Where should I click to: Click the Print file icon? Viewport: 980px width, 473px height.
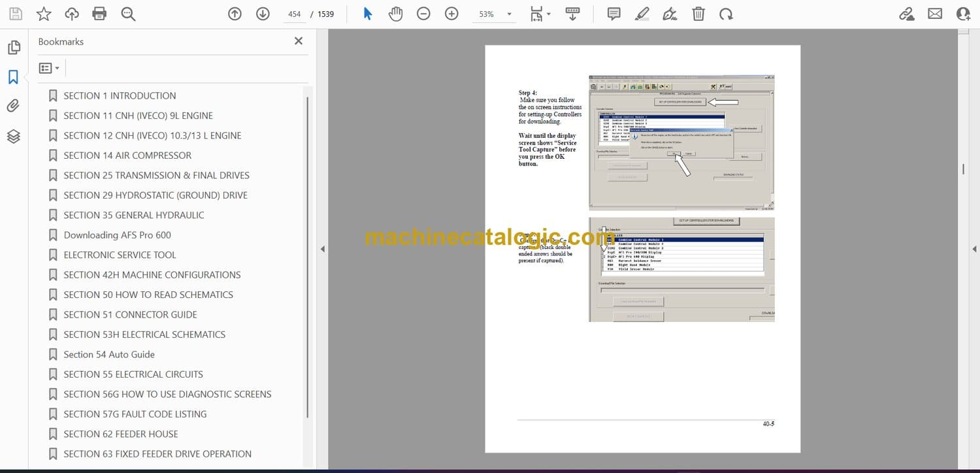click(99, 14)
